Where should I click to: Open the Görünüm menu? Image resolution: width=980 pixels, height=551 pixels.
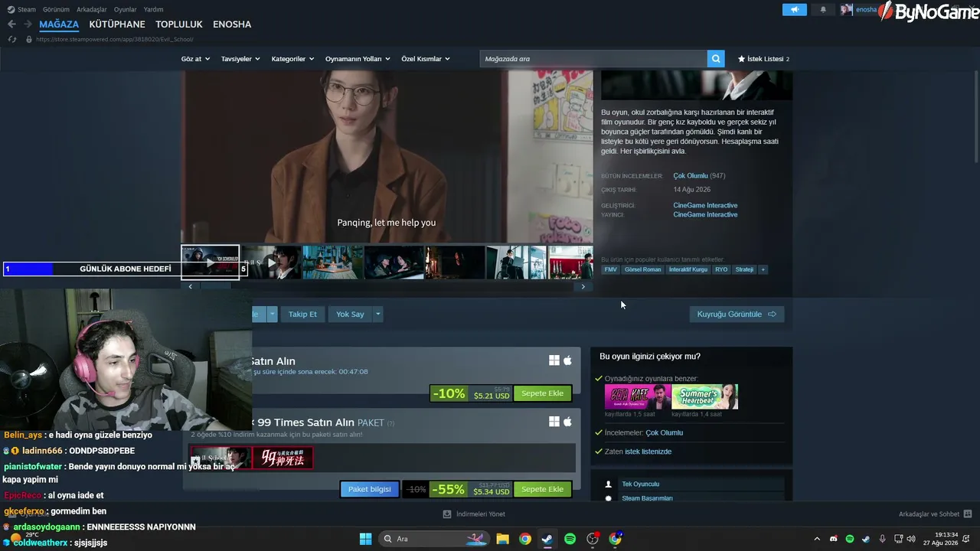[56, 9]
